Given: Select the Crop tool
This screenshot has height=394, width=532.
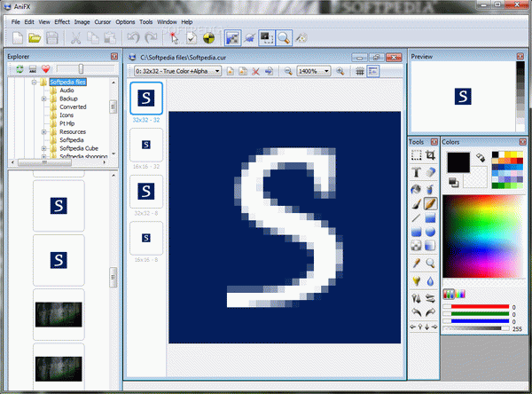Looking at the screenshot, I should 430,155.
